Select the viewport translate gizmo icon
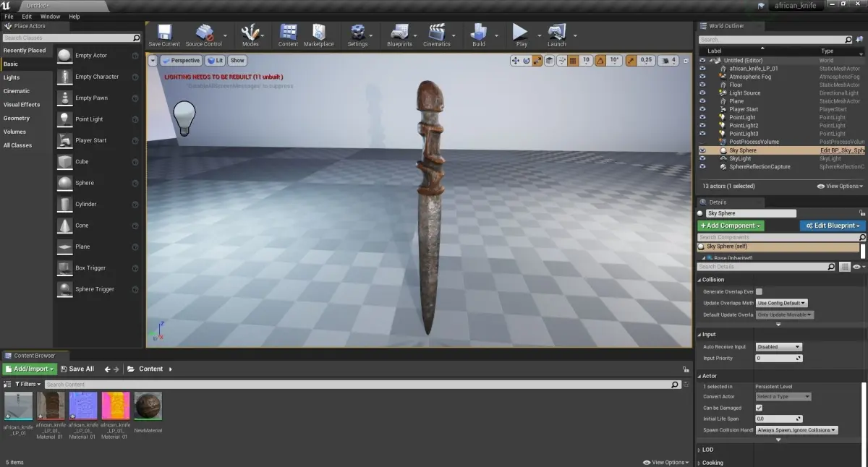This screenshot has width=868, height=467. tap(515, 61)
